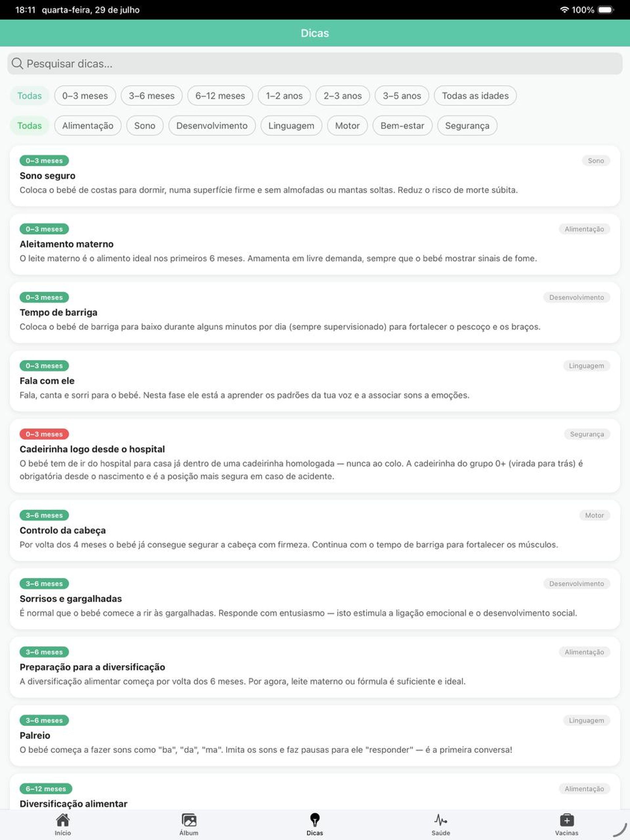Image resolution: width=630 pixels, height=840 pixels.
Task: Show only Linguagem category filter chip
Action: (291, 126)
